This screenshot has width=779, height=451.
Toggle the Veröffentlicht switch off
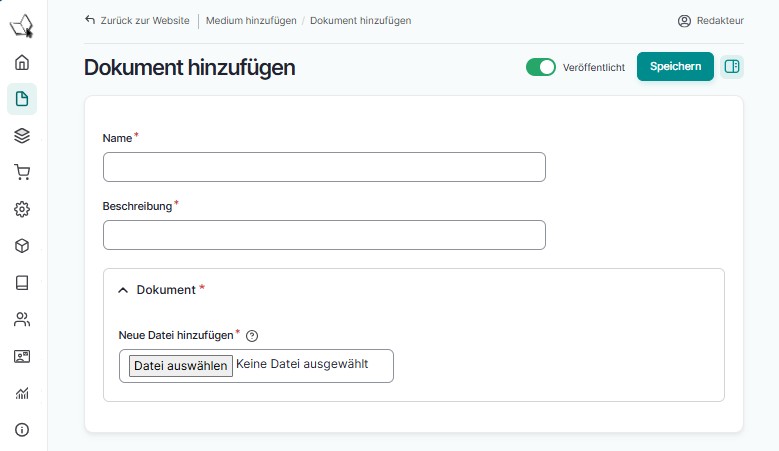tap(540, 67)
